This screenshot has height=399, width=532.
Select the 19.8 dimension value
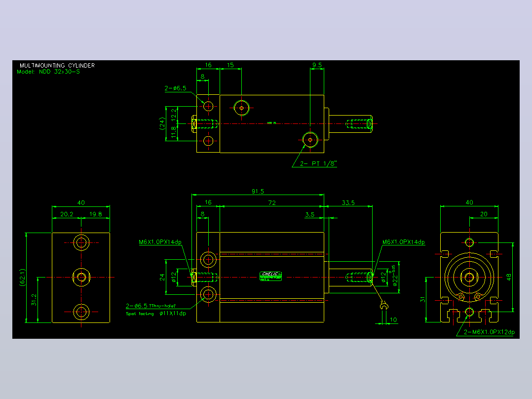[x=95, y=214]
